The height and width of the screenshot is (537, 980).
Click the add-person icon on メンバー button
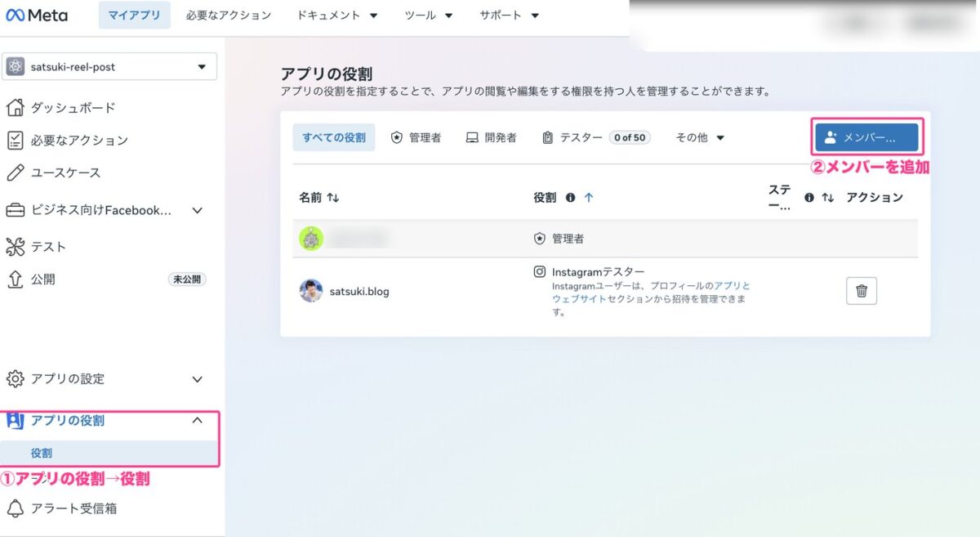tap(831, 137)
